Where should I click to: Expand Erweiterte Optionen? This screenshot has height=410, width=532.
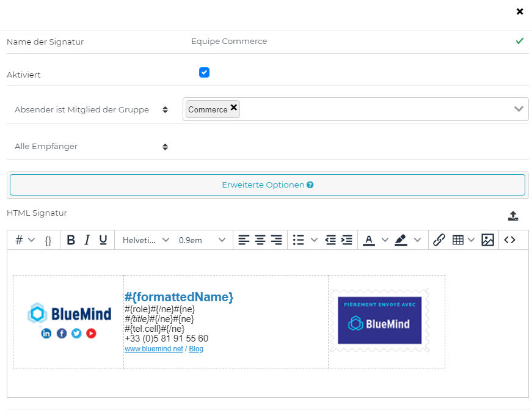pos(267,185)
